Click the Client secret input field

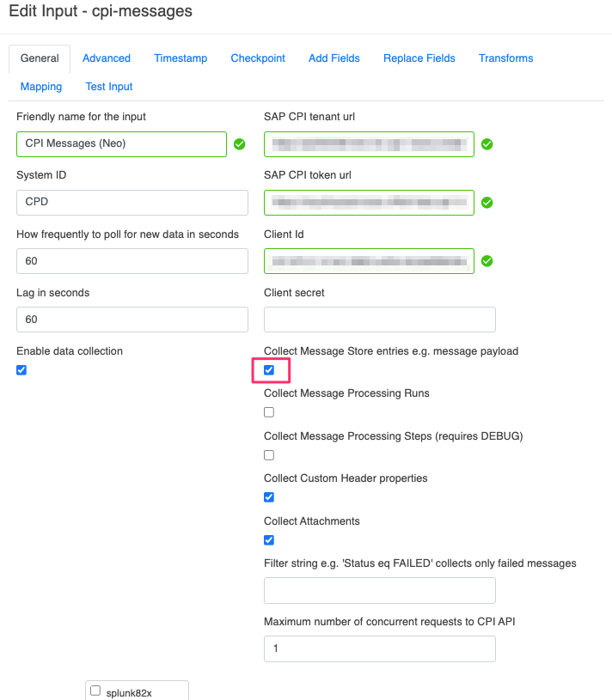[379, 320]
